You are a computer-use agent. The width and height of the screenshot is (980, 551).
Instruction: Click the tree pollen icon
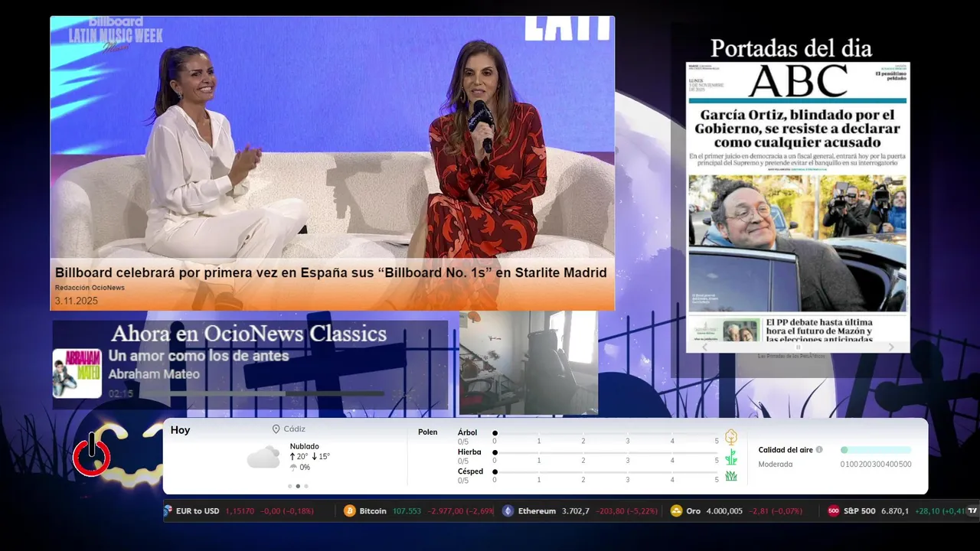pos(731,437)
